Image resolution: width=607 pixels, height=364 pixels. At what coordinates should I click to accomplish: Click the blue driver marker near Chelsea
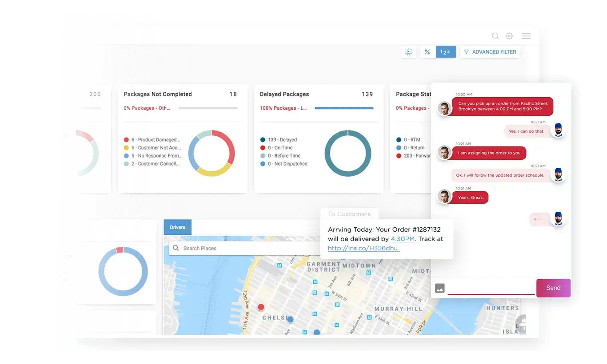pyautogui.click(x=290, y=319)
